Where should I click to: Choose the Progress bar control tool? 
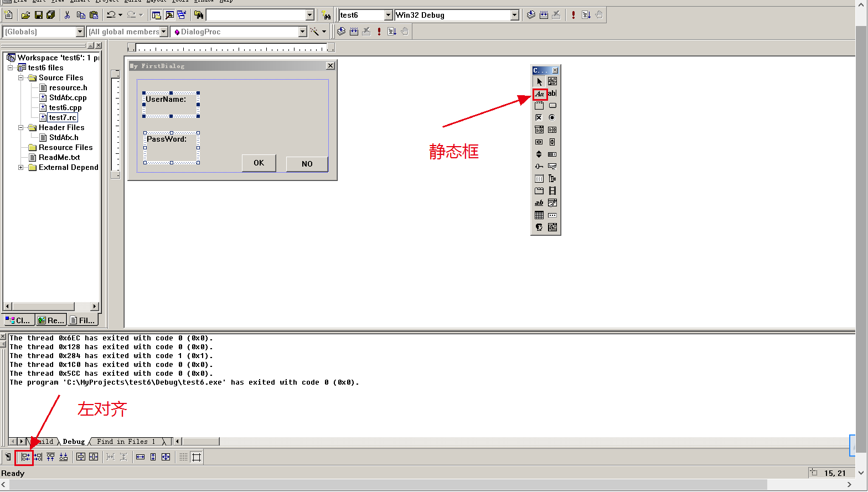(x=552, y=154)
